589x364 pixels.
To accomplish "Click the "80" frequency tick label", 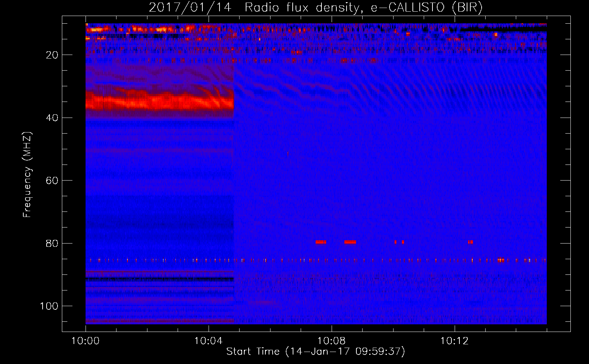I will 52,243.
